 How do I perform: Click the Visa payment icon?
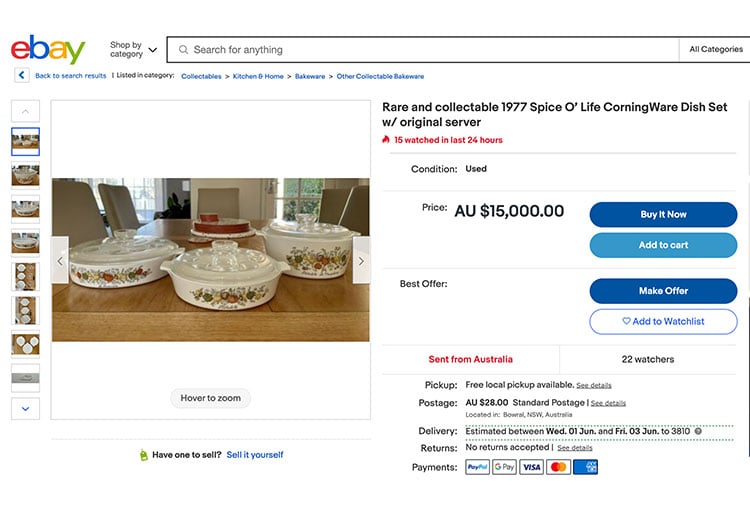click(x=531, y=467)
